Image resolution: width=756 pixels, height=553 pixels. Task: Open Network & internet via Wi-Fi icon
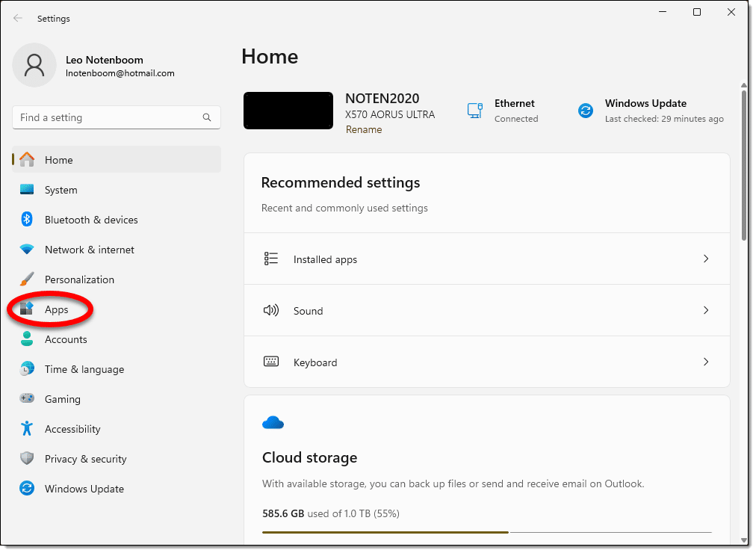point(27,250)
